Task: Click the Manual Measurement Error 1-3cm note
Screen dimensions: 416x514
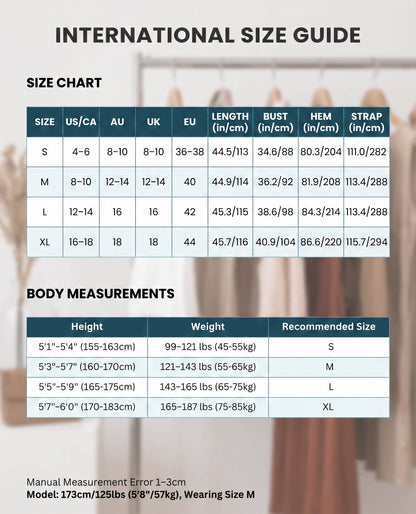Action: tap(106, 482)
